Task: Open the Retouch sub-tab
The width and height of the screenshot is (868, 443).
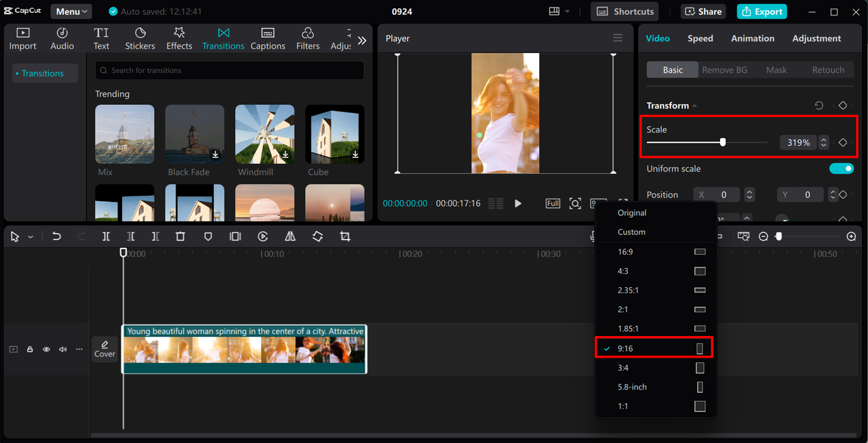Action: pyautogui.click(x=828, y=70)
